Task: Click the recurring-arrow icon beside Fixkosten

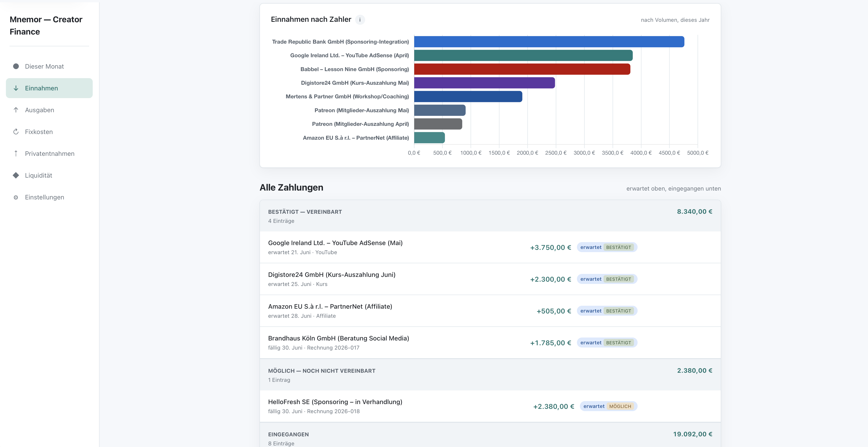Action: coord(16,132)
